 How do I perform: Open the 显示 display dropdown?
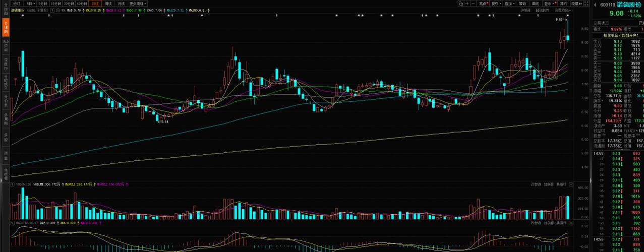click(x=549, y=3)
